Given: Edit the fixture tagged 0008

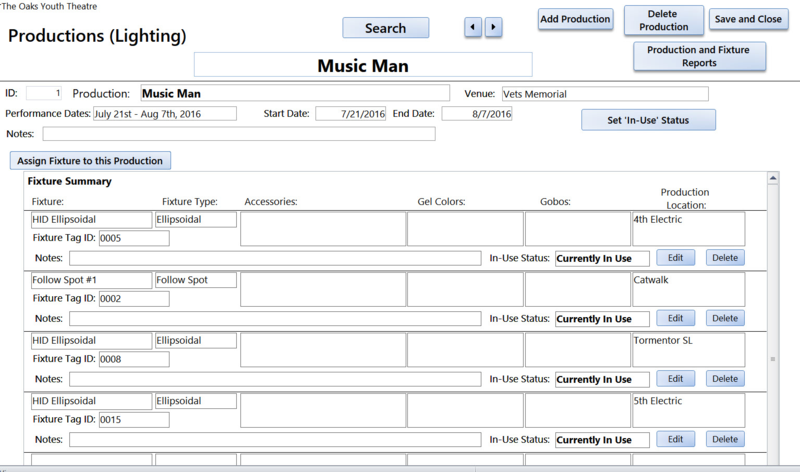Looking at the screenshot, I should [x=676, y=379].
